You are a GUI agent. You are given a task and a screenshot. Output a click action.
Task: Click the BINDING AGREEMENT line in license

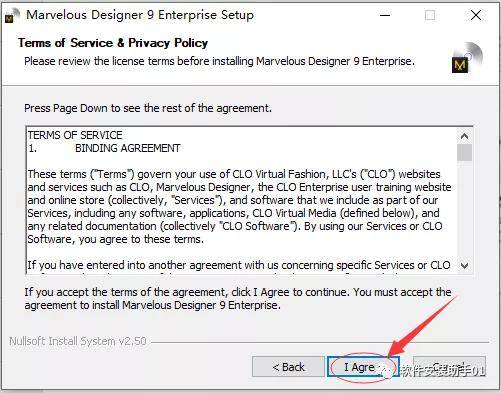[x=128, y=148]
